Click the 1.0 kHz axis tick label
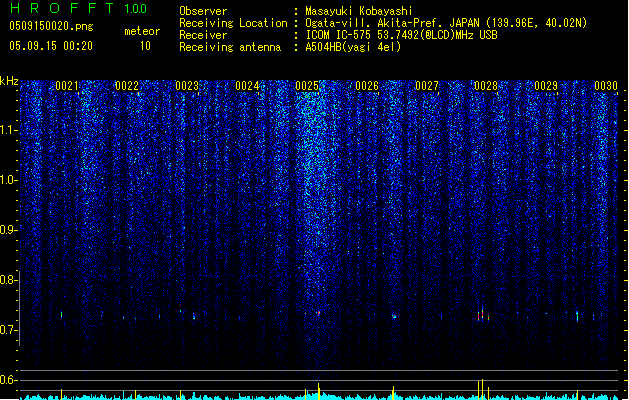 pos(8,180)
